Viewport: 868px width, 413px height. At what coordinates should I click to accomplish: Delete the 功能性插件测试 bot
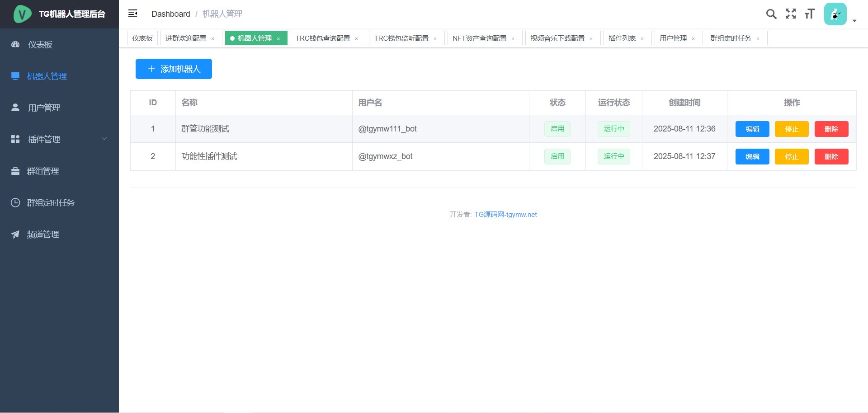pos(831,157)
